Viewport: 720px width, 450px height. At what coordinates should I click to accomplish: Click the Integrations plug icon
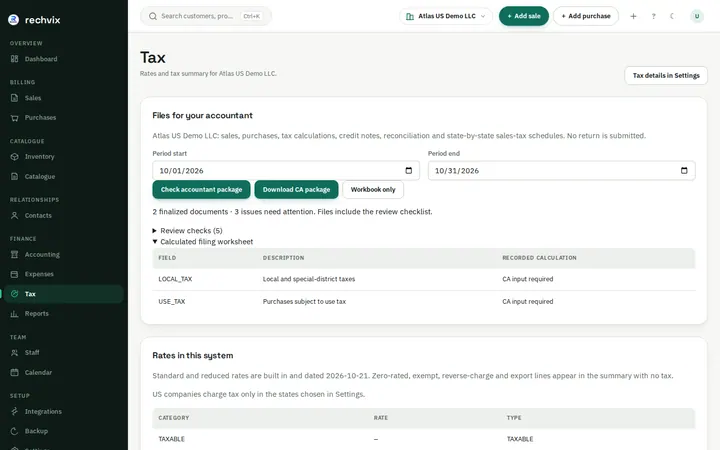click(x=15, y=411)
